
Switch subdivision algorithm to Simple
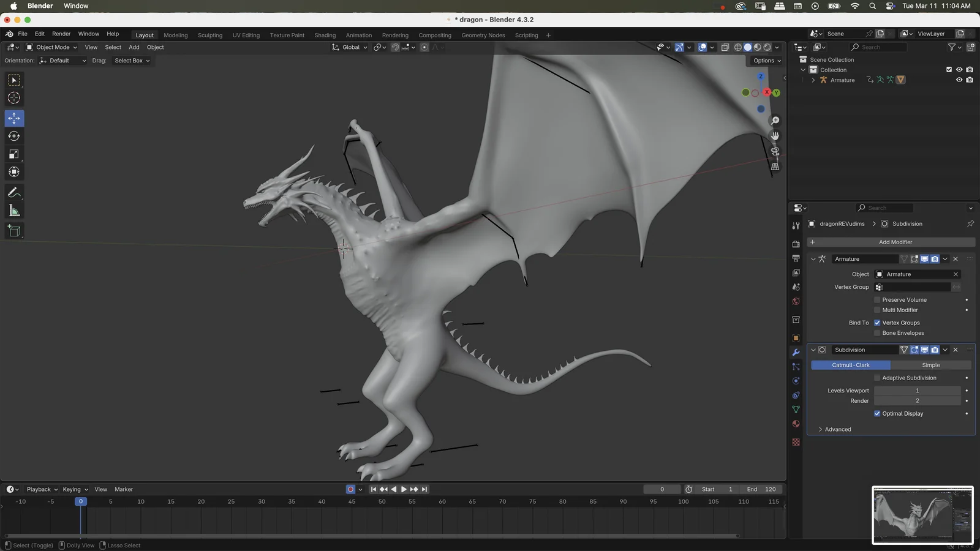click(930, 364)
